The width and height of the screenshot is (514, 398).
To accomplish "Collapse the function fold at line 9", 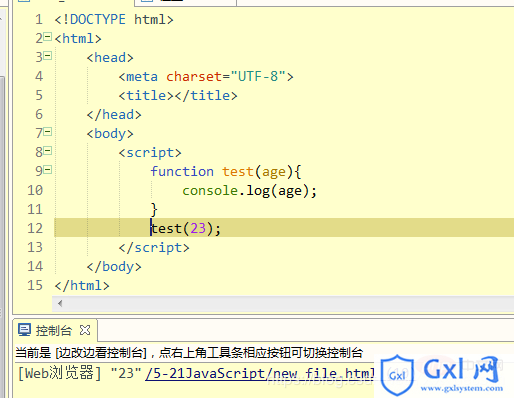I will point(48,170).
